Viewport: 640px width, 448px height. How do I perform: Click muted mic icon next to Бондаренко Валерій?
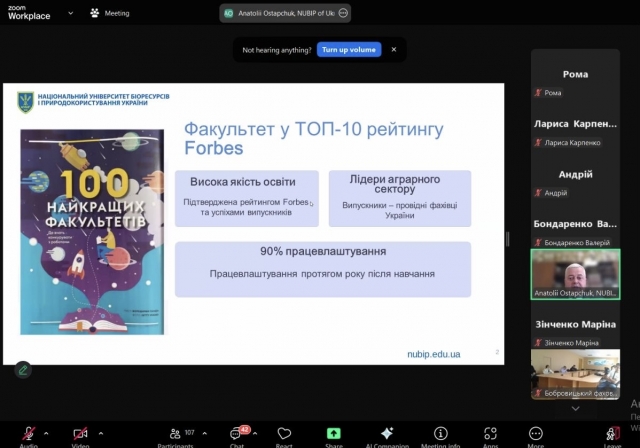click(x=538, y=243)
